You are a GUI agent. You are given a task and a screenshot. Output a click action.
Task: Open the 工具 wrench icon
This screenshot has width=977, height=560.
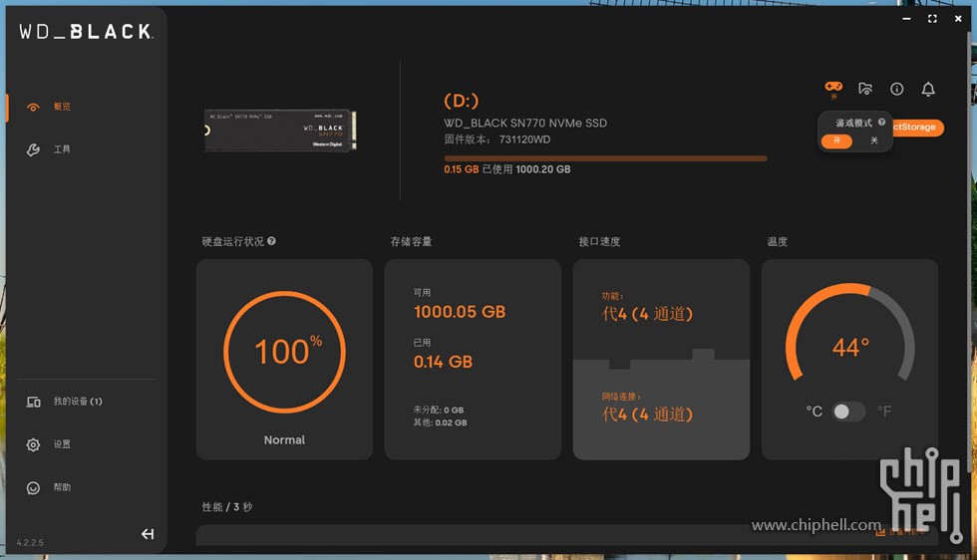[33, 149]
